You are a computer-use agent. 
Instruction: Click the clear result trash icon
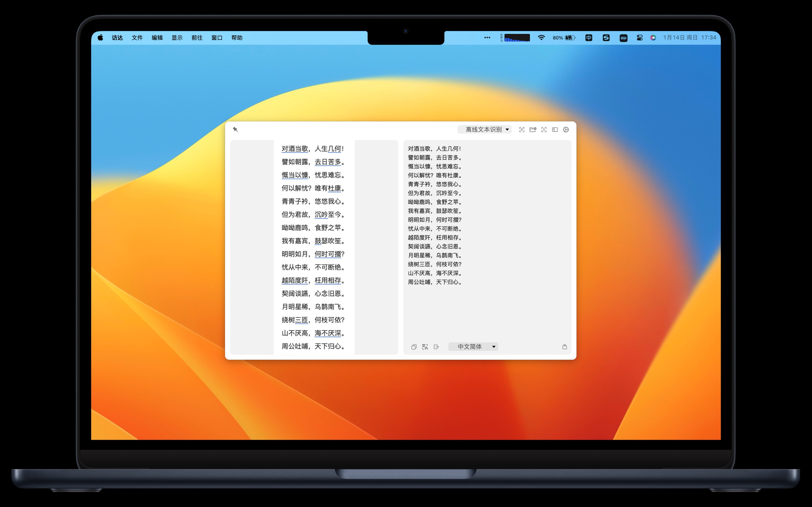tap(565, 347)
